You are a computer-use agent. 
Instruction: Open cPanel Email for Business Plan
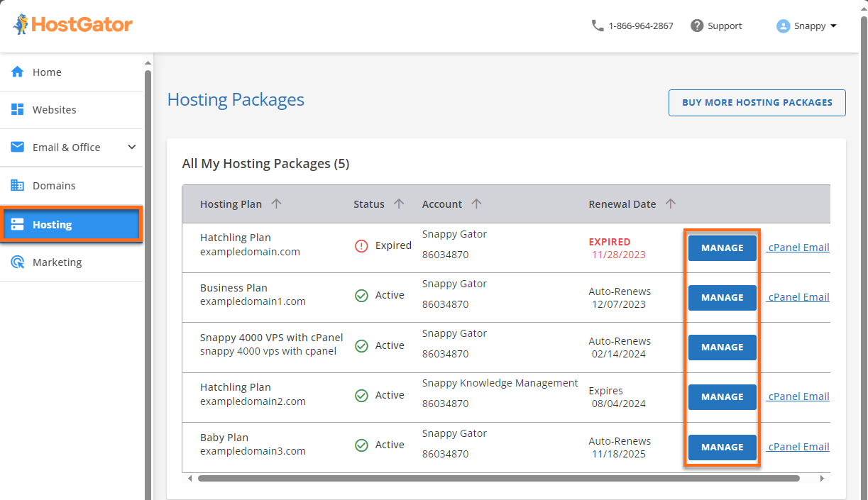tap(797, 296)
